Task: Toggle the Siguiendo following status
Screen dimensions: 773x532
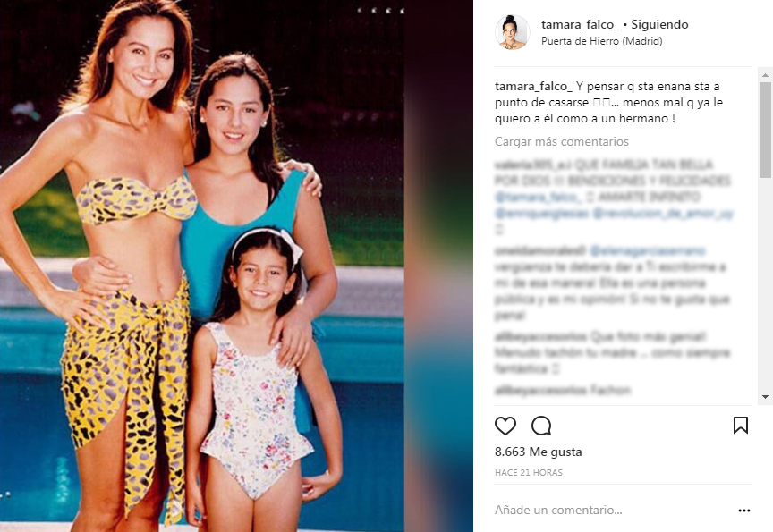Action: pos(659,24)
